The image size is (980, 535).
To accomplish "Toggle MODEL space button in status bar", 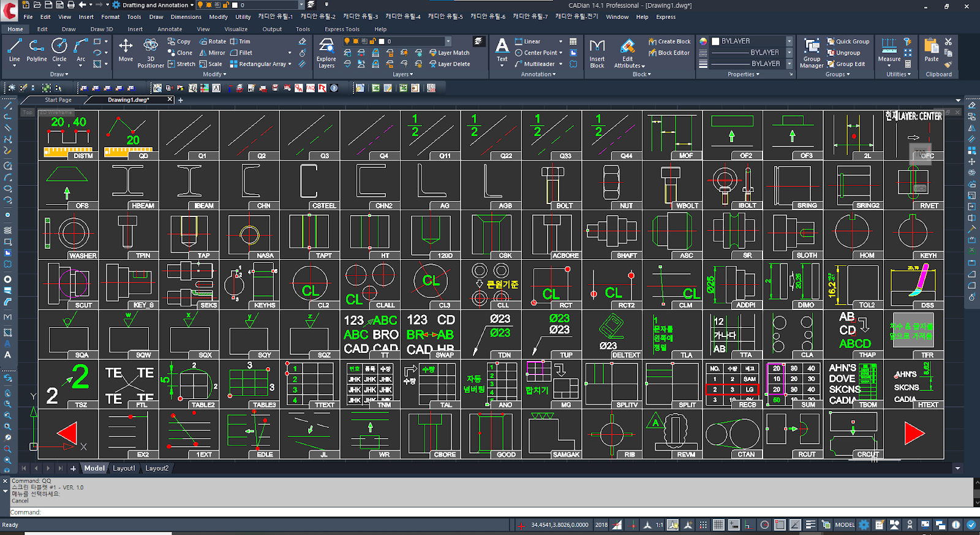I will pos(845,525).
